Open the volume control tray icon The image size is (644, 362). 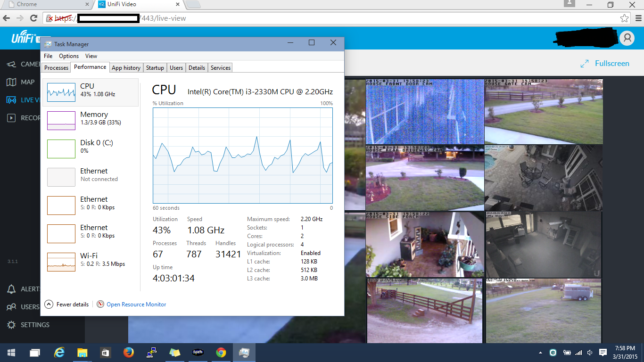pyautogui.click(x=590, y=353)
